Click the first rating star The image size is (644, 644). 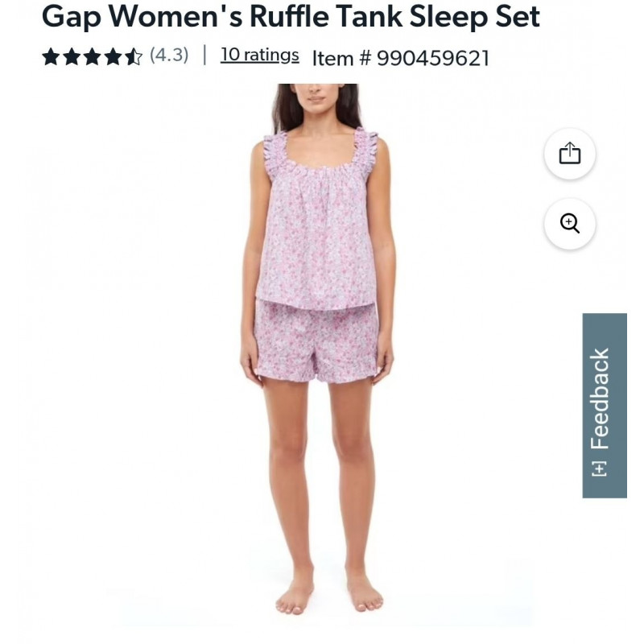[x=51, y=56]
